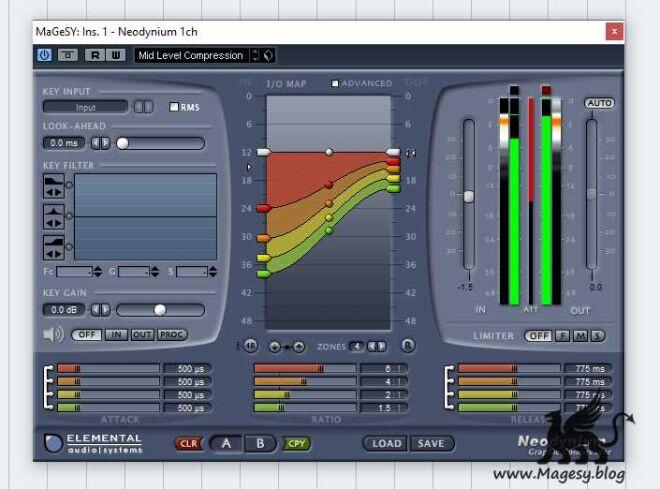Click the key filter graph display
Image resolution: width=660 pixels, height=489 pixels.
(146, 217)
